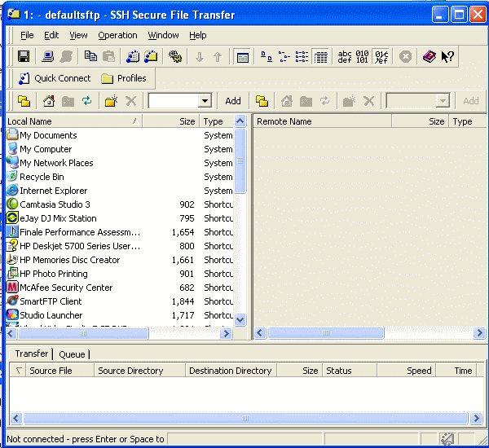Select Studio Launcher shortcut
The image size is (489, 448).
(51, 315)
